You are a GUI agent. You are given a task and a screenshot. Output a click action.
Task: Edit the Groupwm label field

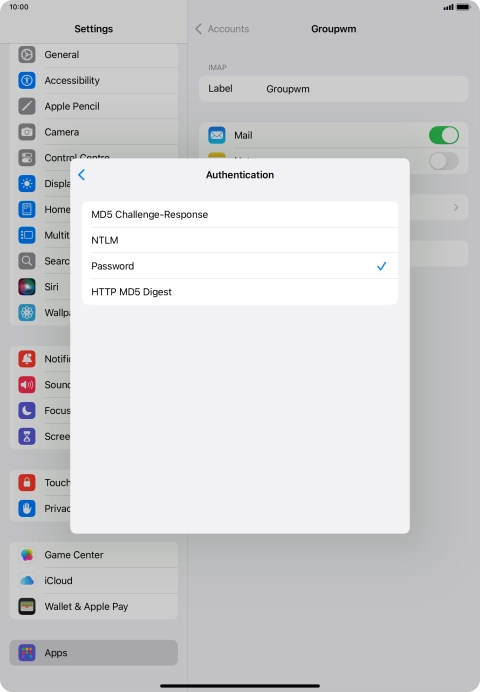coord(334,89)
